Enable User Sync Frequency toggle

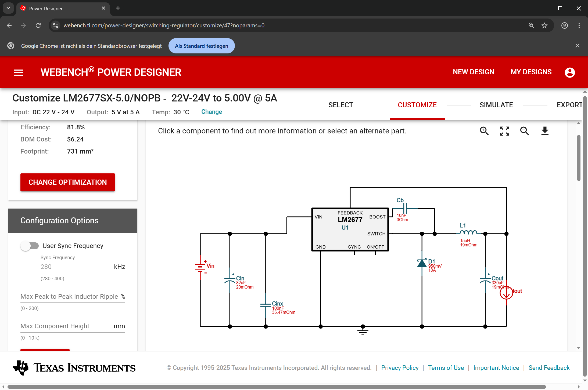[x=30, y=246]
